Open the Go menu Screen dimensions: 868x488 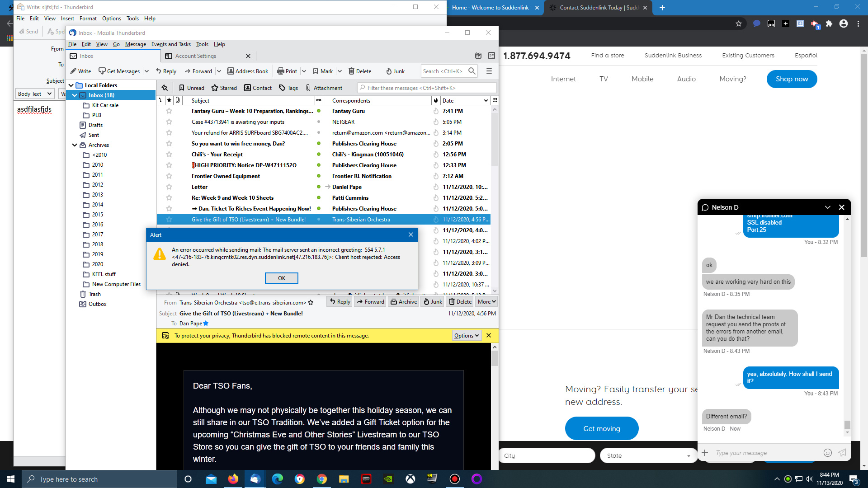(116, 44)
